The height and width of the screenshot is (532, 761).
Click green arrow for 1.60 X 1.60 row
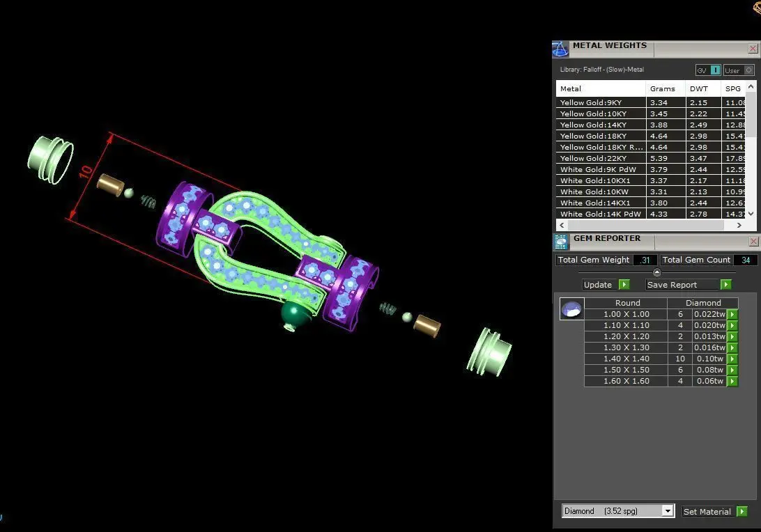(x=732, y=381)
